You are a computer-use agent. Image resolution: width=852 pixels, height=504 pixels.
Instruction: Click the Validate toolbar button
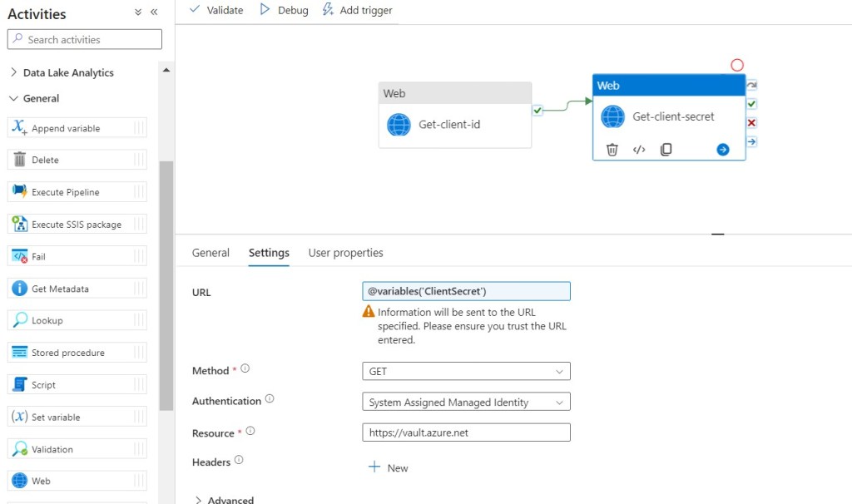pyautogui.click(x=216, y=10)
